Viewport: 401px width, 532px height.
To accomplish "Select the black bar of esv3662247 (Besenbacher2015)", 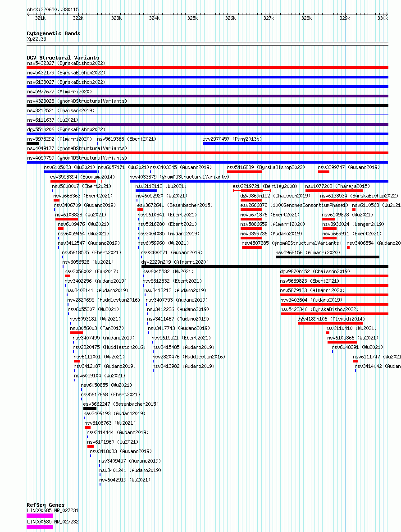I will [x=90, y=409].
